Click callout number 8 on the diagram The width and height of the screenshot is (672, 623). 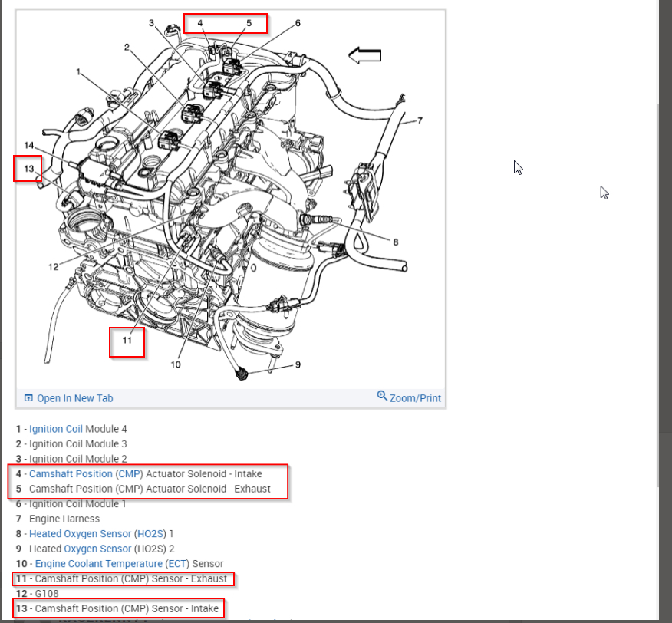[396, 242]
